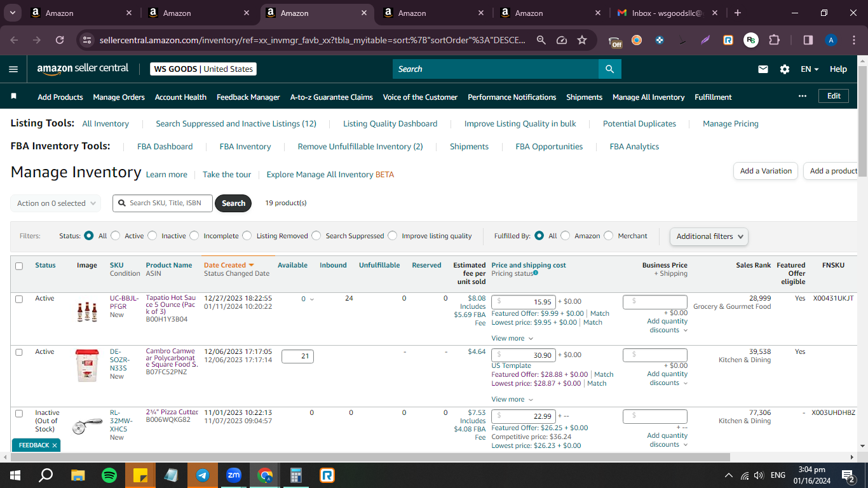The image size is (868, 488).
Task: Filter status by Active radio button
Action: pos(115,236)
